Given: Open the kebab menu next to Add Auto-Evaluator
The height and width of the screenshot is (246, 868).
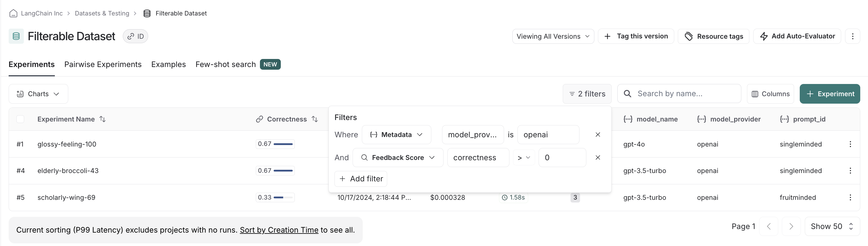Looking at the screenshot, I should click(x=852, y=36).
